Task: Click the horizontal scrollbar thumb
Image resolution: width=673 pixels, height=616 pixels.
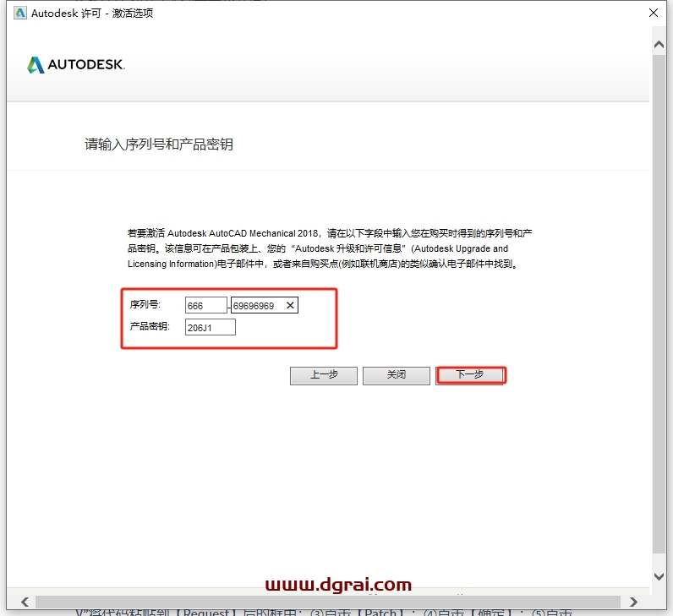Action: click(327, 602)
